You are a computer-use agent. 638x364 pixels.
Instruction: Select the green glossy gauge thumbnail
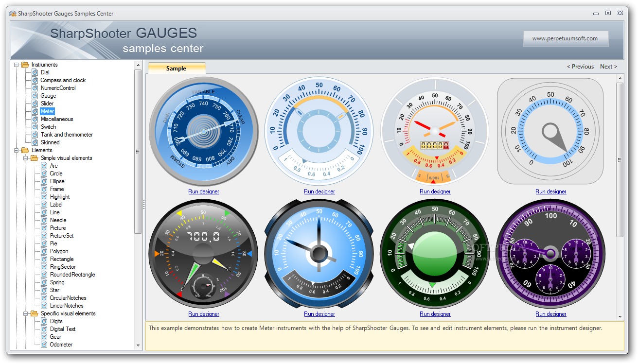pyautogui.click(x=435, y=254)
